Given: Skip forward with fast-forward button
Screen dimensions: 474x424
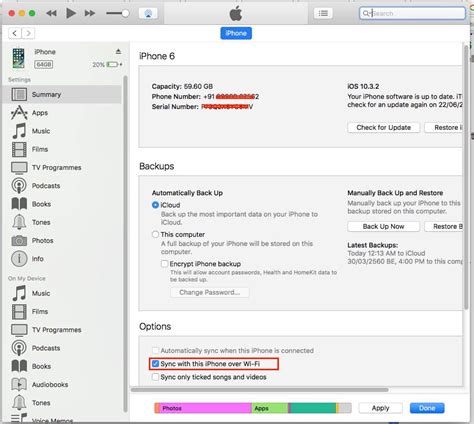Looking at the screenshot, I should 90,13.
